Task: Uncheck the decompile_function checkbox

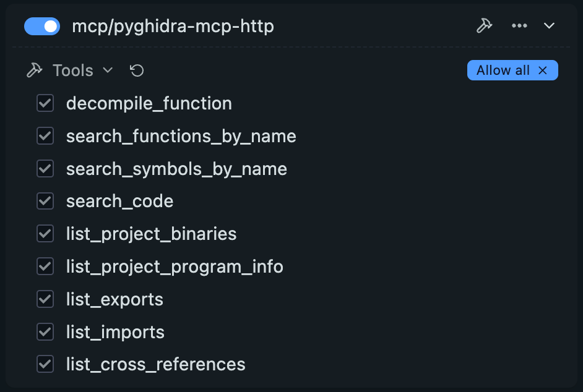Action: tap(45, 103)
